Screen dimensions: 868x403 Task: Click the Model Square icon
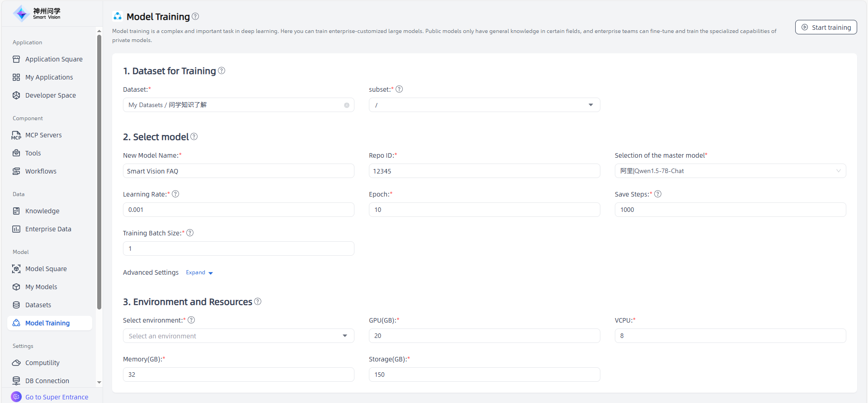pyautogui.click(x=16, y=269)
